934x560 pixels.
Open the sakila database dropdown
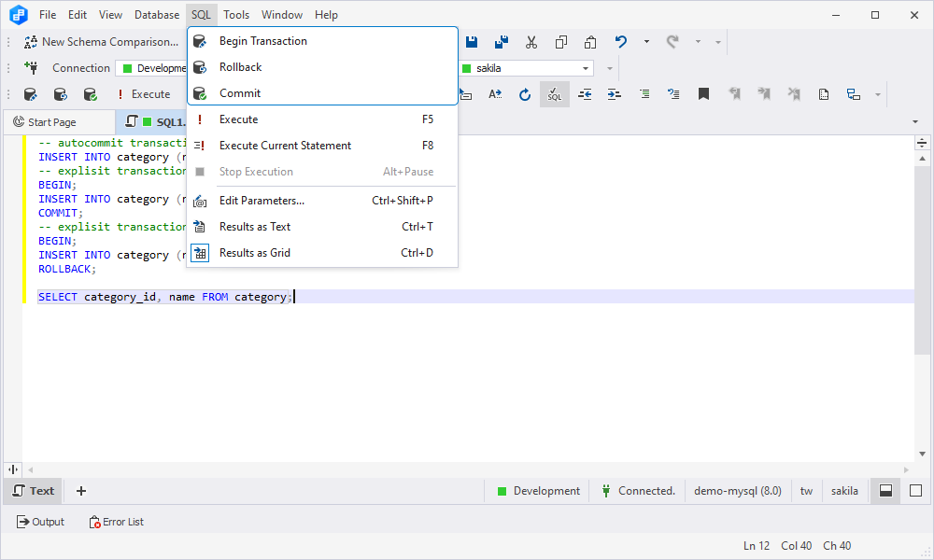coord(586,68)
